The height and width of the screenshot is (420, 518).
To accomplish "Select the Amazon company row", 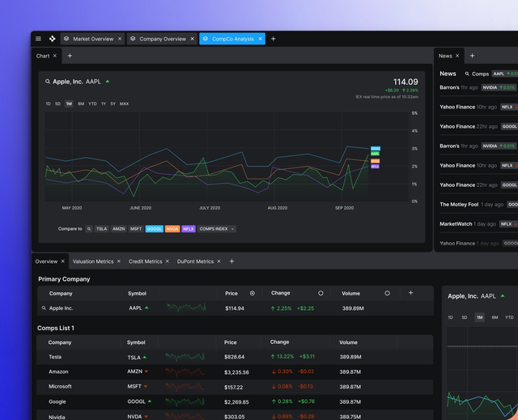I will pos(235,371).
